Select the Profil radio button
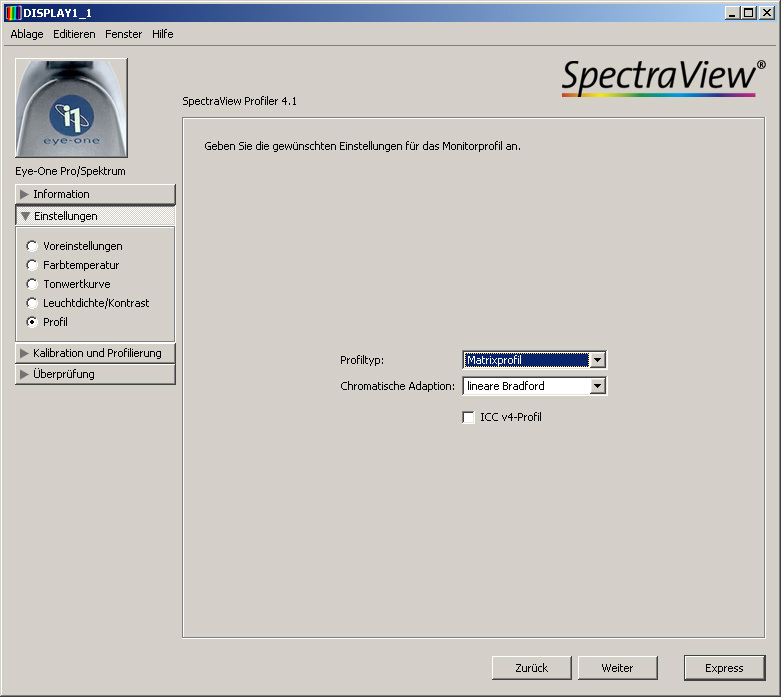This screenshot has height=697, width=781. coord(32,322)
